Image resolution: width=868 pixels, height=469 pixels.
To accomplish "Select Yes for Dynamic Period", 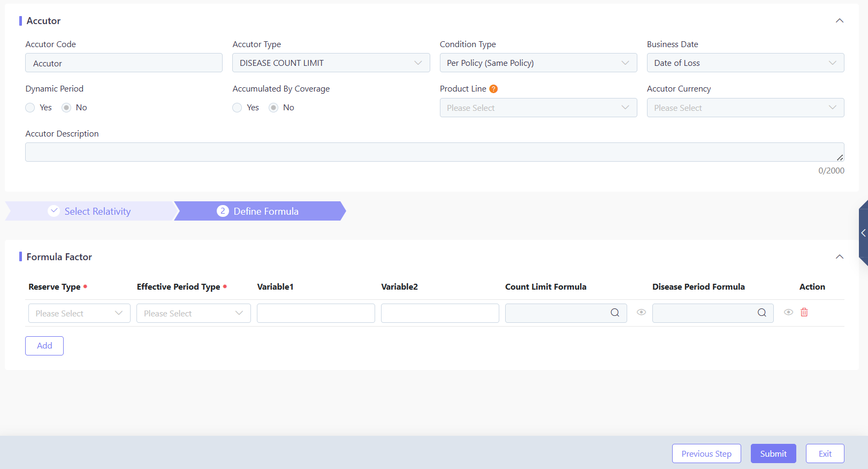I will pyautogui.click(x=30, y=108).
